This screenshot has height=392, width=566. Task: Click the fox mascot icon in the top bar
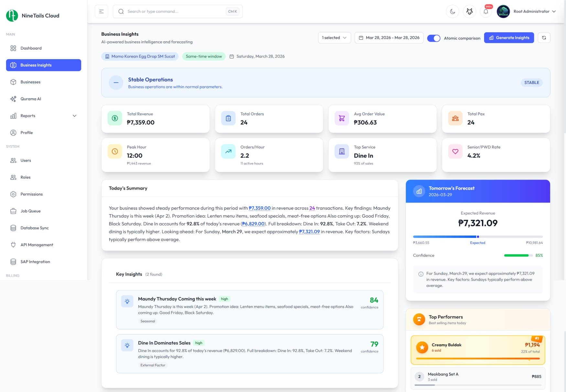(469, 11)
